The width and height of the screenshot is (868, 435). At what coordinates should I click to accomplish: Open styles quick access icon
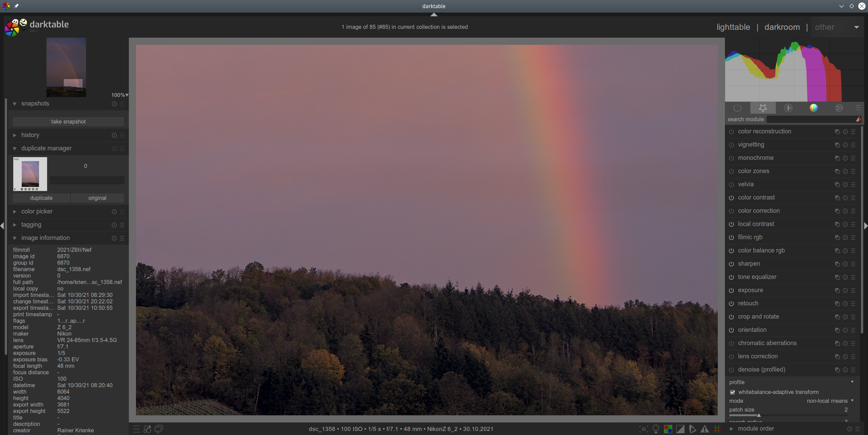pyautogui.click(x=147, y=429)
